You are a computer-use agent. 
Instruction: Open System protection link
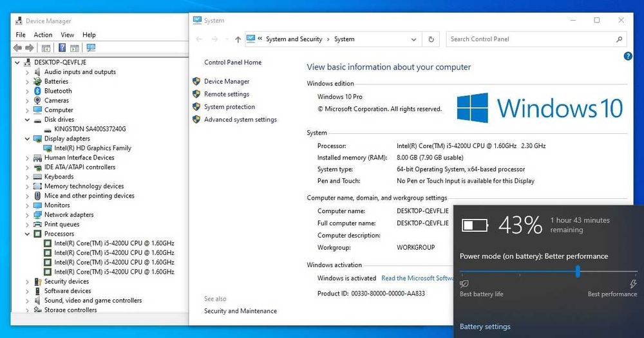(x=230, y=107)
